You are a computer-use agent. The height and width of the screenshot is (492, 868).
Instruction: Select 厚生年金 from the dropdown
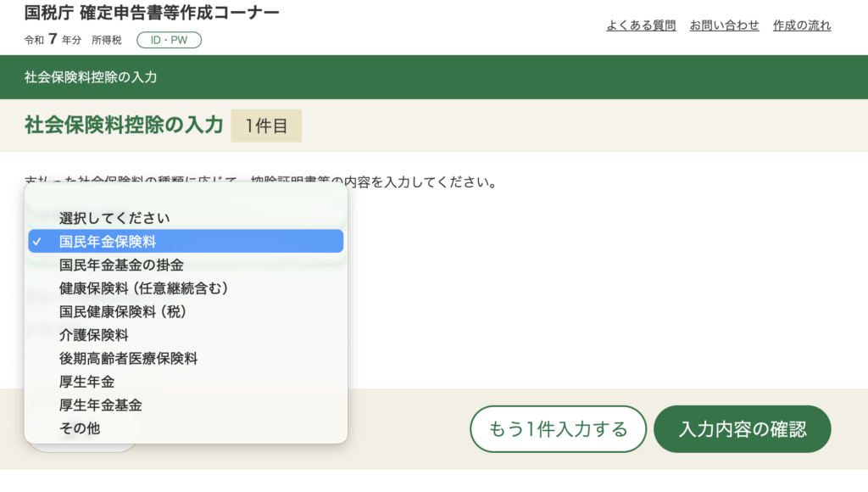[86, 382]
